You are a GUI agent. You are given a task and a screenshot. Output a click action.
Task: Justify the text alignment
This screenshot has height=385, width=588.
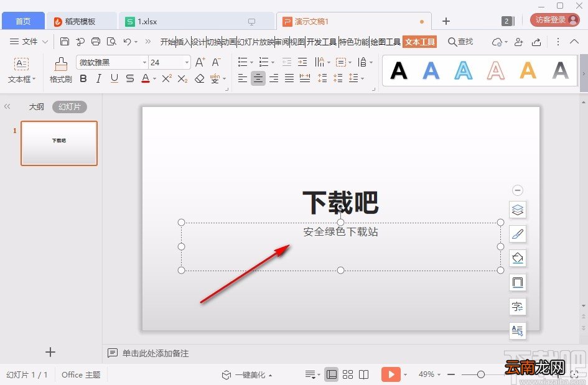coord(289,78)
